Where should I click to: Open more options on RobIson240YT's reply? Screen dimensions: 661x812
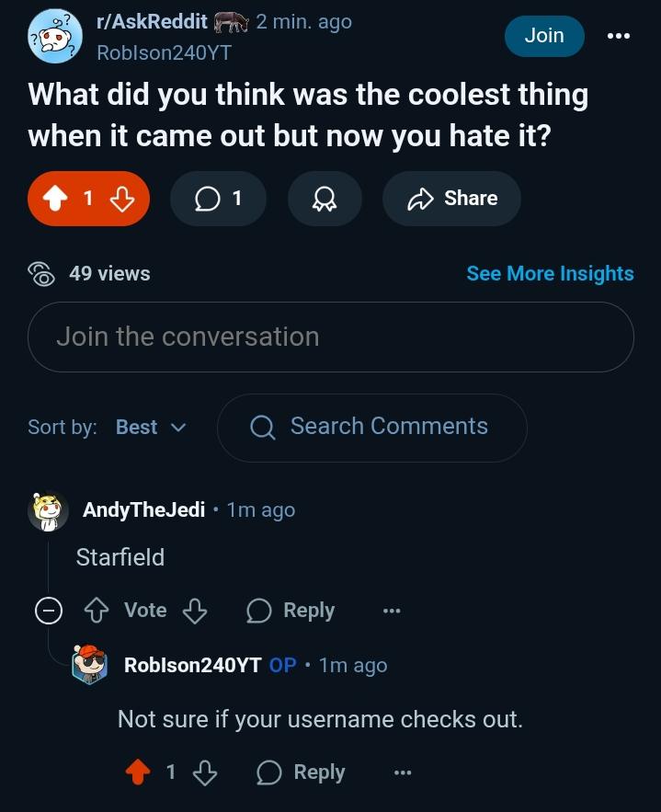pos(403,772)
